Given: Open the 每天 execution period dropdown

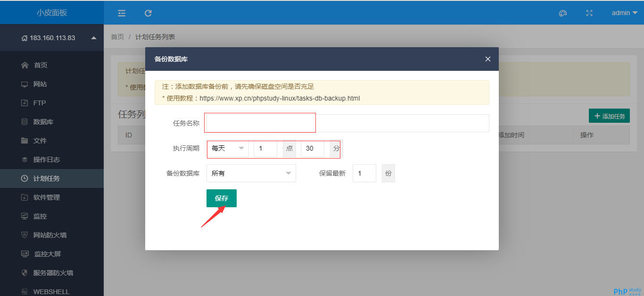Looking at the screenshot, I should pos(228,148).
